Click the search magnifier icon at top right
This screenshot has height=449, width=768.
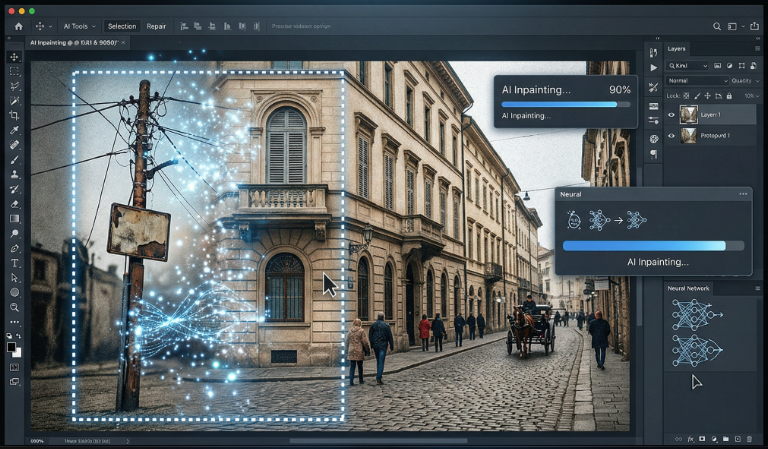[x=716, y=26]
